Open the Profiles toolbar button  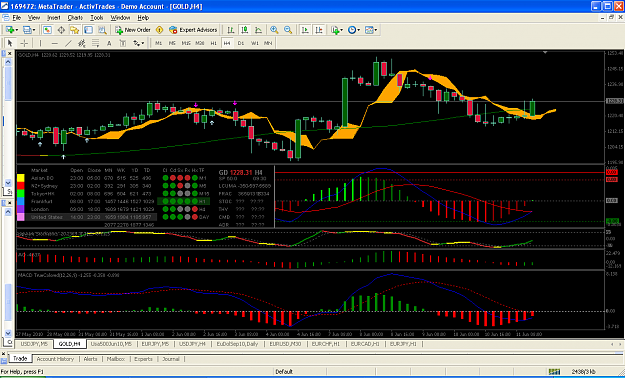[x=27, y=30]
